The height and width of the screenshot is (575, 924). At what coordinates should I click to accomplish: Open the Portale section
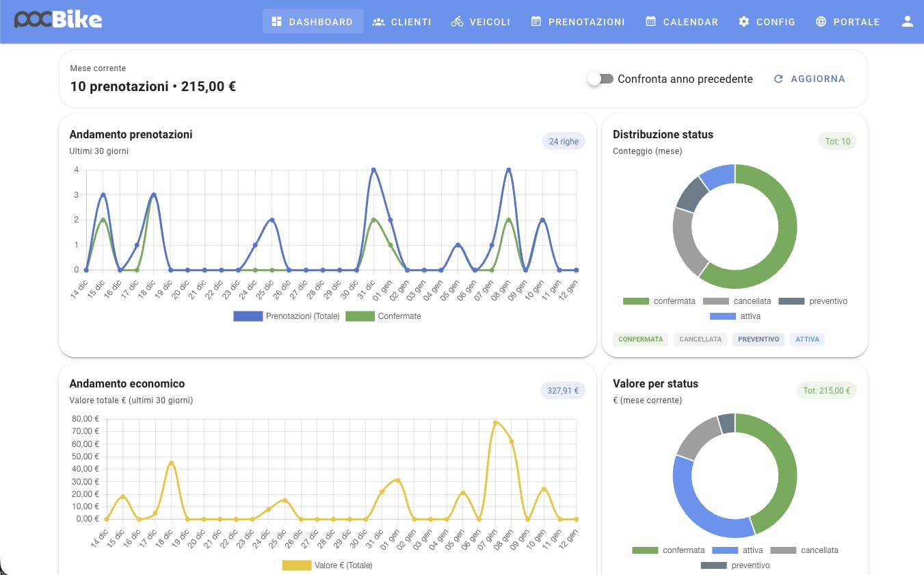(x=848, y=22)
